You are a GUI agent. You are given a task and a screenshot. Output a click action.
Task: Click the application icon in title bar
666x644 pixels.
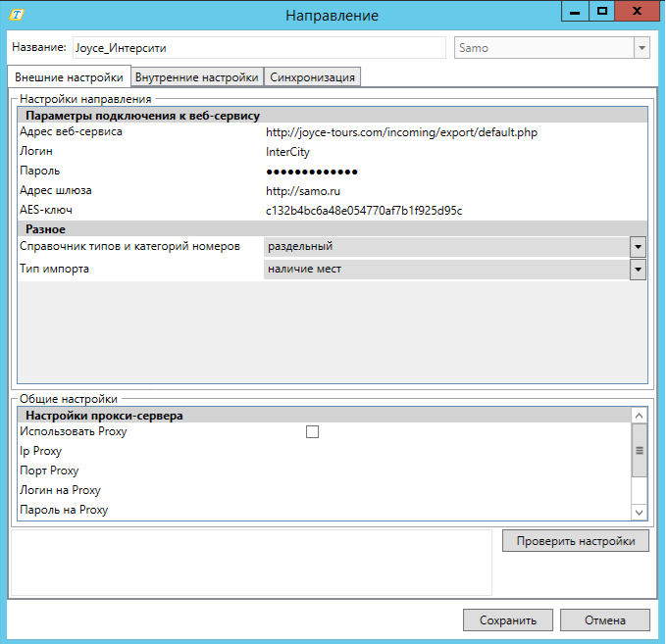tap(16, 15)
